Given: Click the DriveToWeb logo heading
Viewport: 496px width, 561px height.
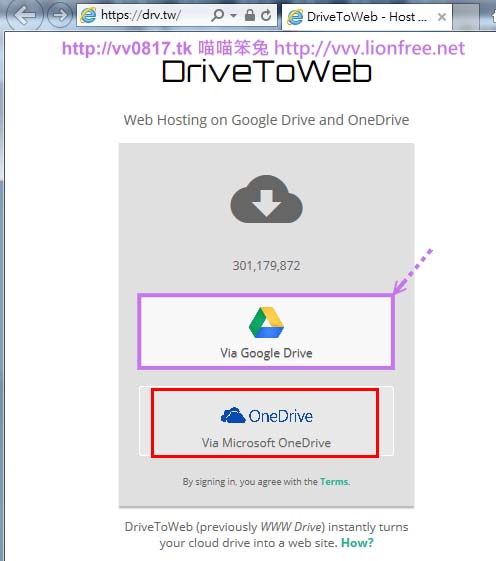Looking at the screenshot, I should tap(267, 72).
